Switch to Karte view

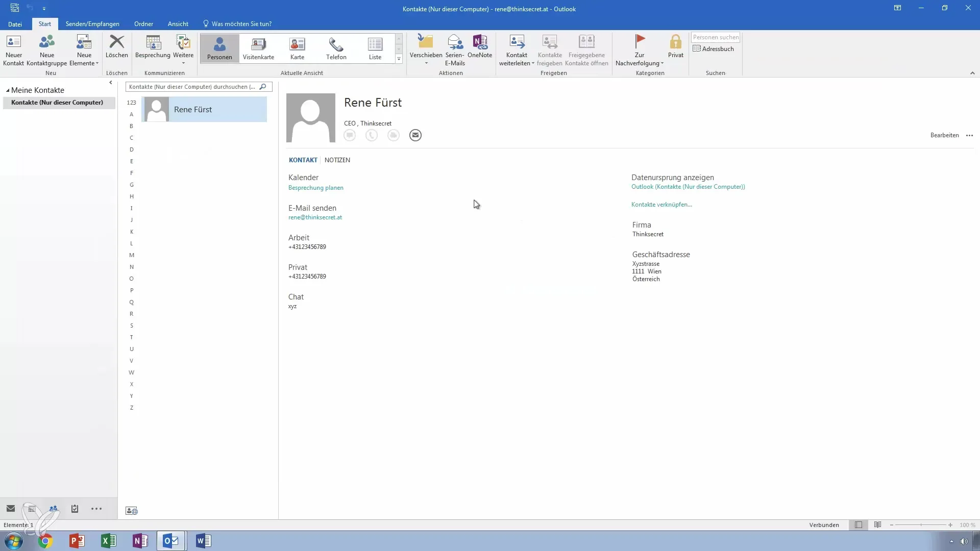click(x=297, y=48)
